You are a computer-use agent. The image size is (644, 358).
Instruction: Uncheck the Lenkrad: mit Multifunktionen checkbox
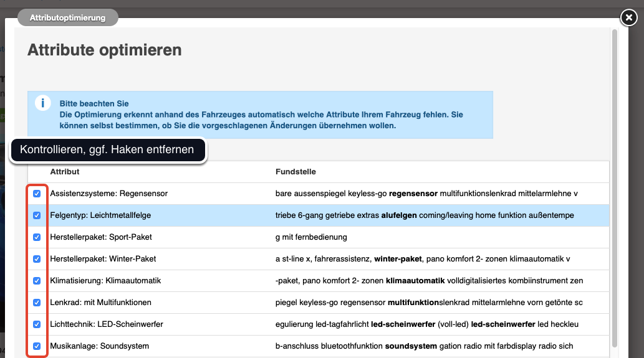[37, 303]
